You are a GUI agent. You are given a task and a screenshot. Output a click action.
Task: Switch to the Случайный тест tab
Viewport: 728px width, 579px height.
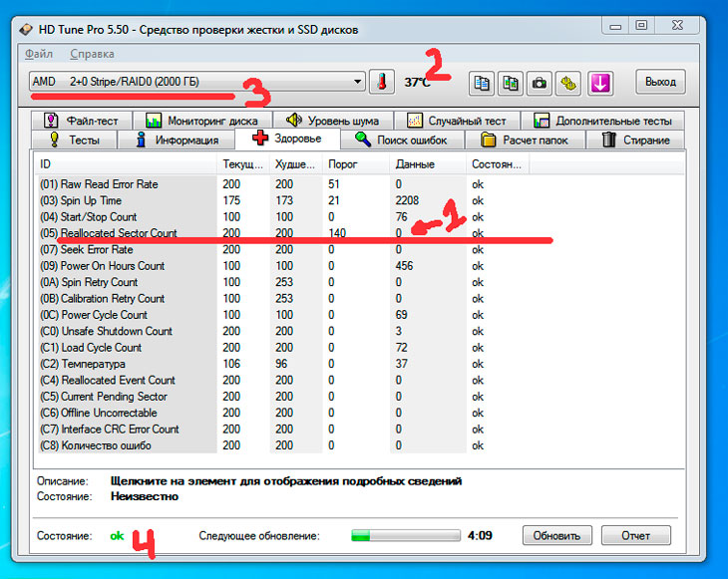(457, 121)
